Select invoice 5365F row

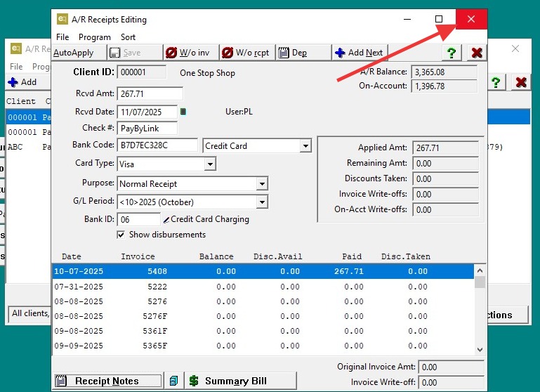tap(263, 346)
